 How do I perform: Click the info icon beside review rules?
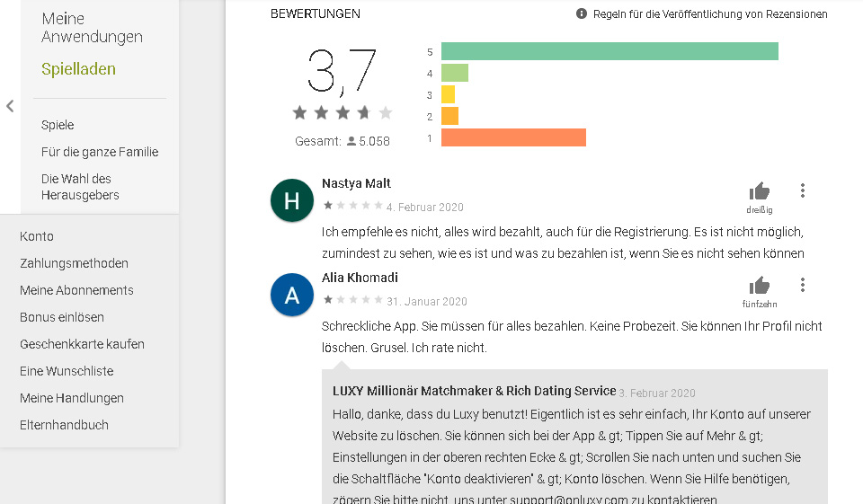pos(582,13)
